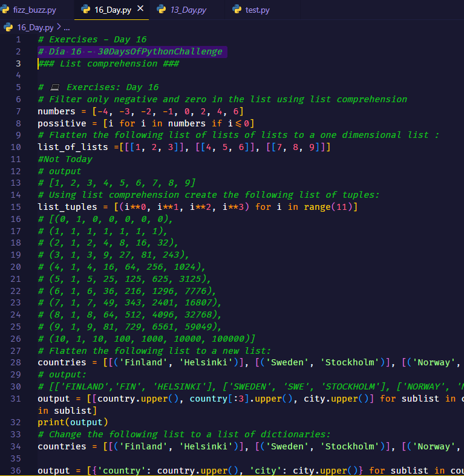
Task: Select the 16_Day.py editor tab
Action: (113, 10)
